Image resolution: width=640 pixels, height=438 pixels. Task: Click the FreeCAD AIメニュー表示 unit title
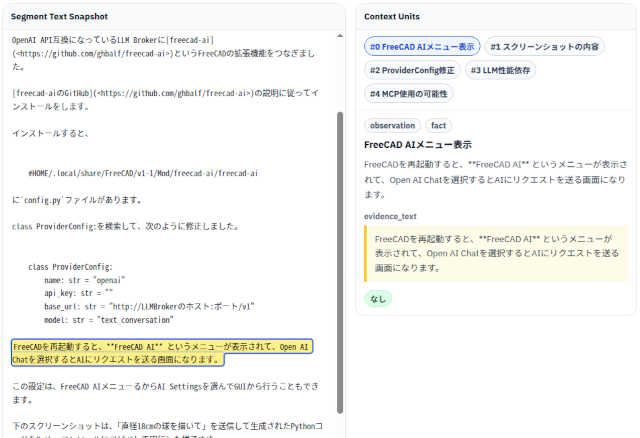(x=418, y=145)
